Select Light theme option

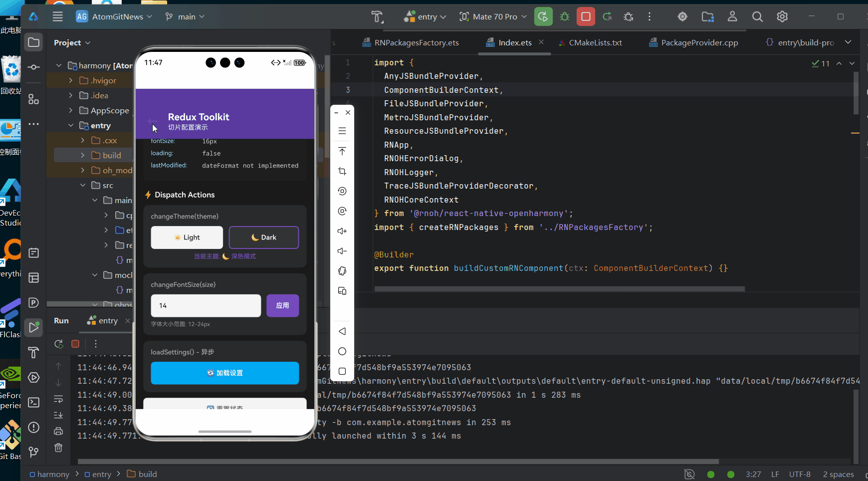[187, 238]
